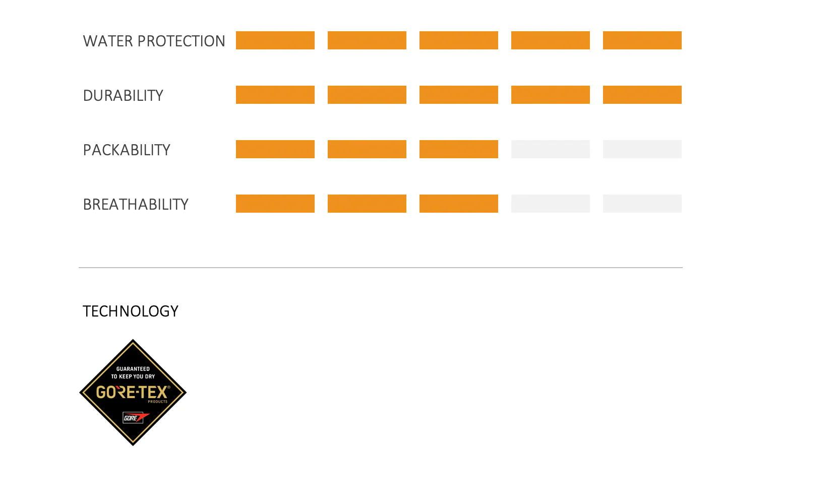The width and height of the screenshot is (840, 504).
Task: Click the Packability rating label
Action: coord(127,150)
